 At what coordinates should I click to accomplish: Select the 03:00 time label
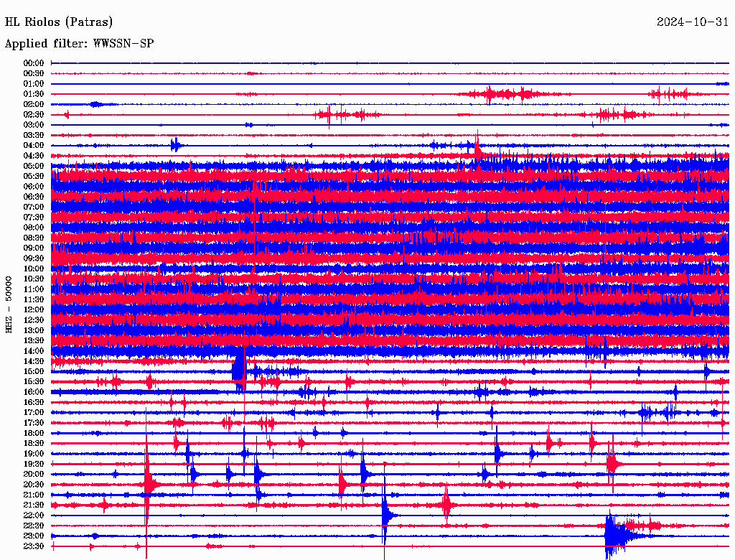click(34, 125)
